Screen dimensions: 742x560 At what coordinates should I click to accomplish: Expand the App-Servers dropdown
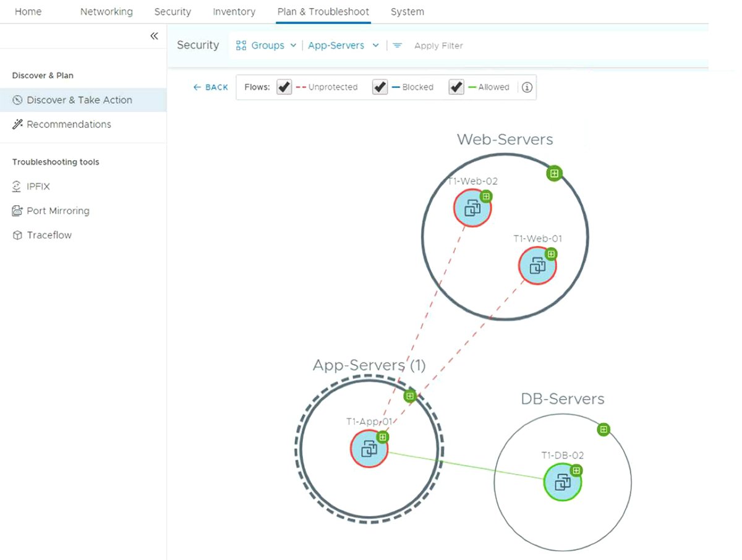pyautogui.click(x=343, y=46)
